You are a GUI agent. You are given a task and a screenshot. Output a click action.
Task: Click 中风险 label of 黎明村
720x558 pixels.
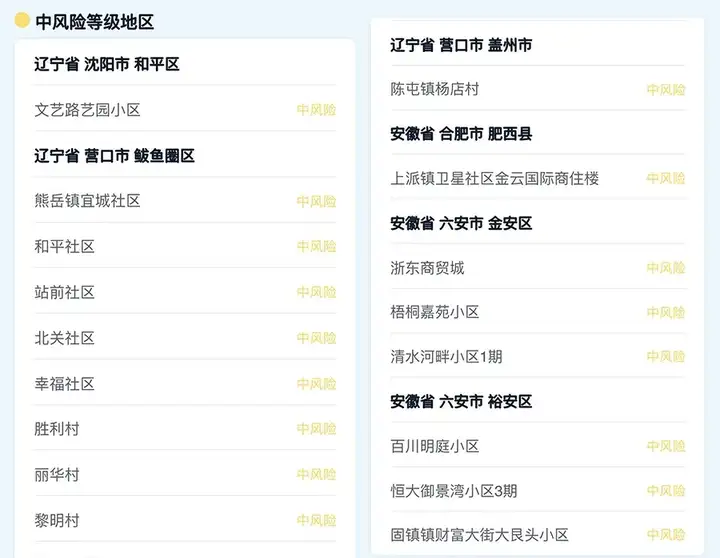316,520
